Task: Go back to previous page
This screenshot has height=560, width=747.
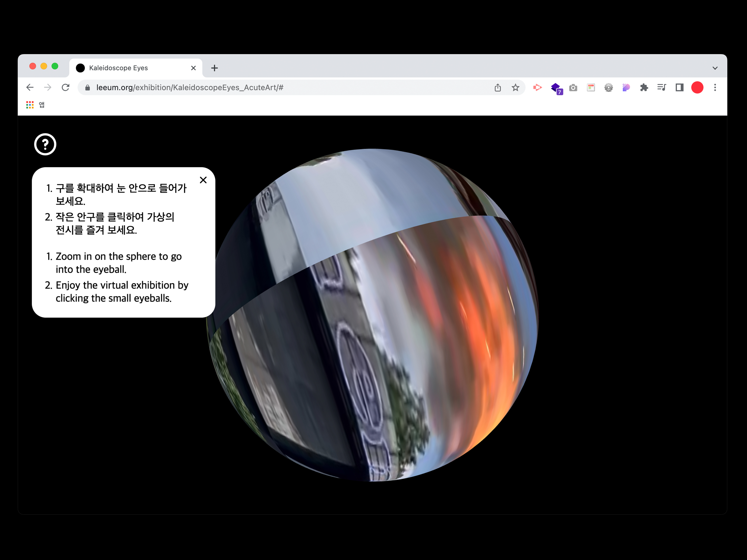Action: point(30,88)
